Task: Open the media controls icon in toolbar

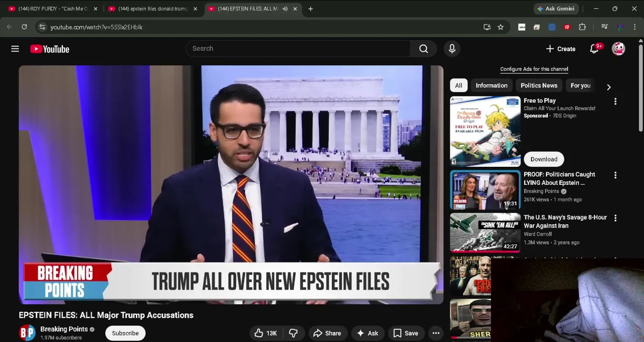Action: [x=605, y=27]
